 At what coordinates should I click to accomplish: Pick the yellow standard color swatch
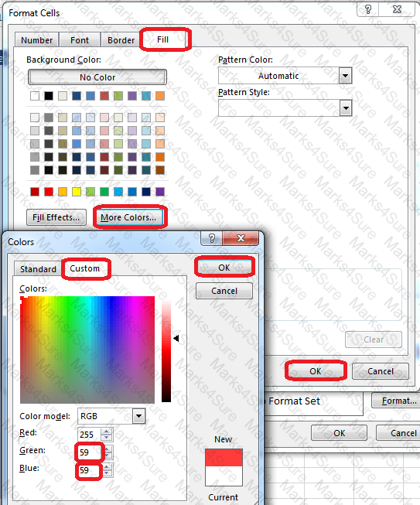(77, 192)
